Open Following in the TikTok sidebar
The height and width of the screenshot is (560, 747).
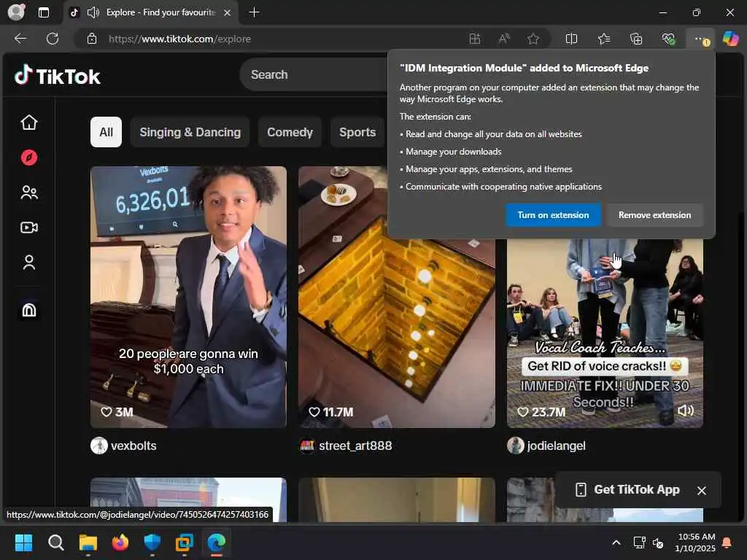tap(29, 192)
